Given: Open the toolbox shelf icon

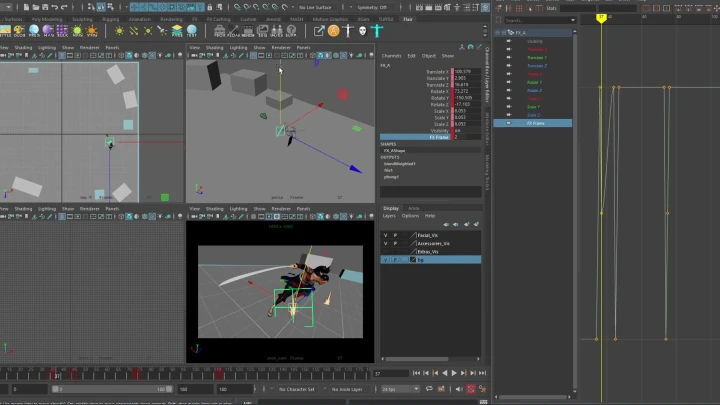Looking at the screenshot, I should click(219, 31).
